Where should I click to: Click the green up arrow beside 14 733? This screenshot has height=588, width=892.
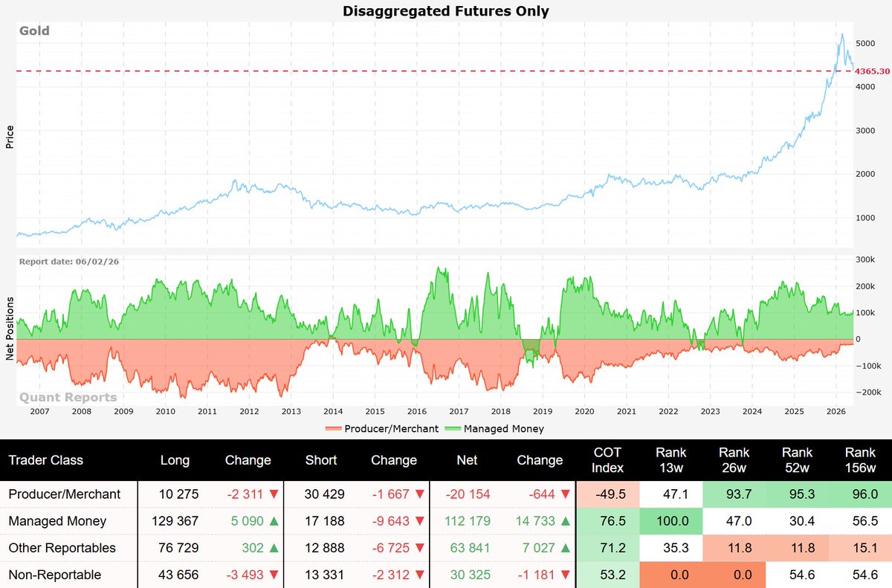[566, 521]
